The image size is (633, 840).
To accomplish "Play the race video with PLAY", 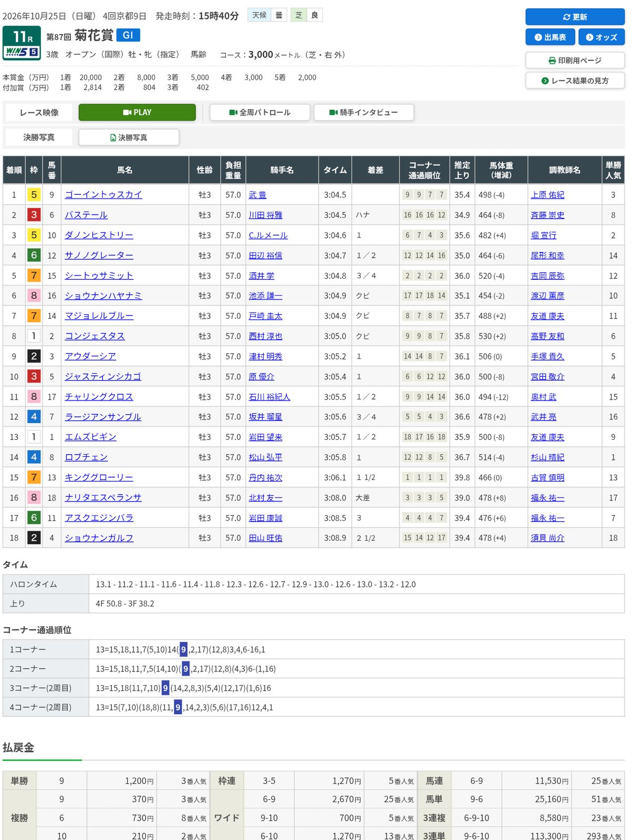I will tap(137, 112).
